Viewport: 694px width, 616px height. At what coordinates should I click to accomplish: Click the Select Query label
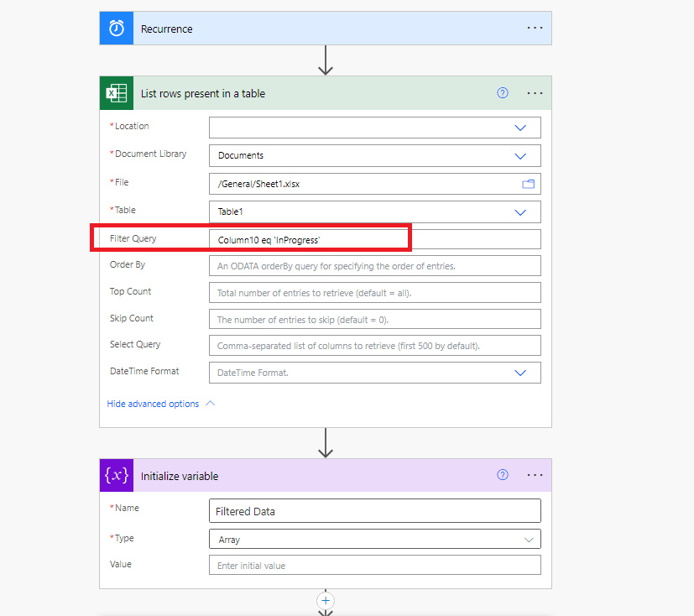pyautogui.click(x=135, y=344)
